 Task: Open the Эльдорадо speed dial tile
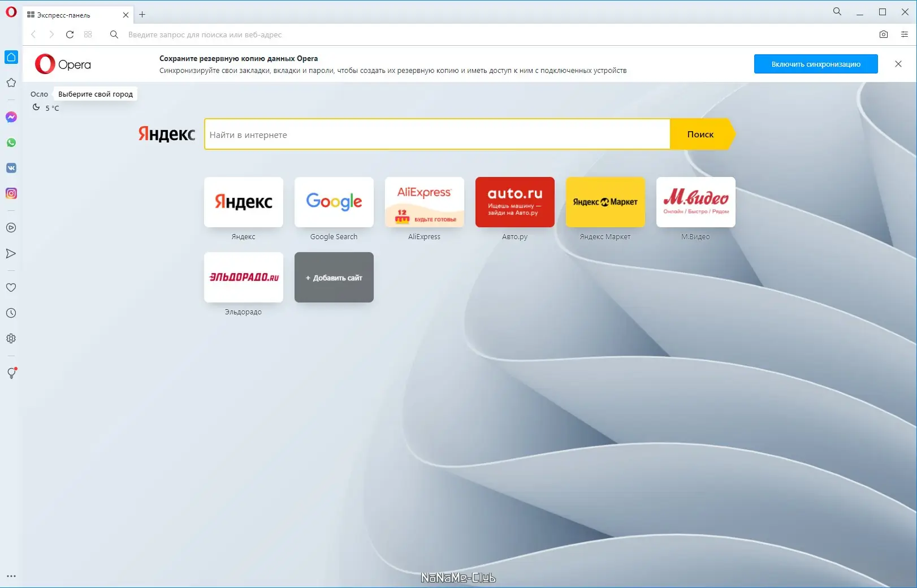[x=244, y=277]
